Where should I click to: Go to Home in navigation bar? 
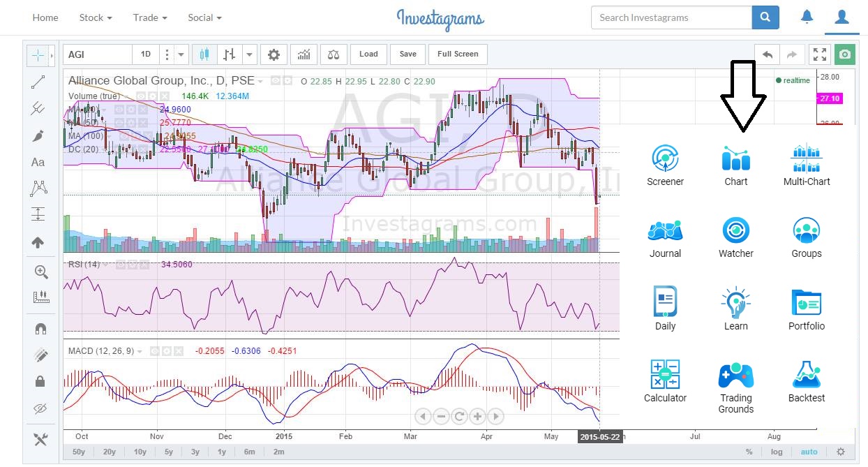45,17
